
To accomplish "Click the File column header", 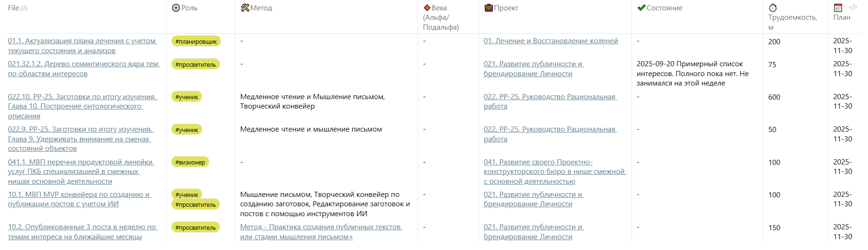I will click(x=14, y=8).
